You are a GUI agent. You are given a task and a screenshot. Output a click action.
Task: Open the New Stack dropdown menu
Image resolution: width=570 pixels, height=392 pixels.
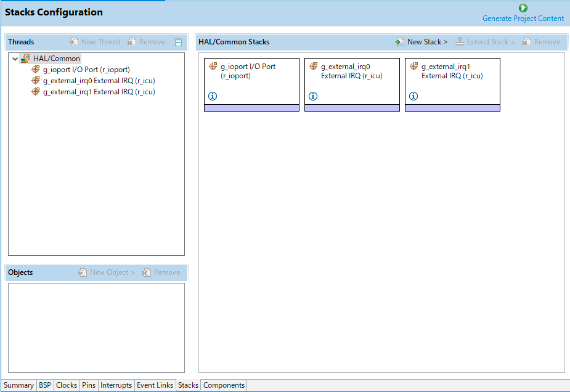coord(421,42)
